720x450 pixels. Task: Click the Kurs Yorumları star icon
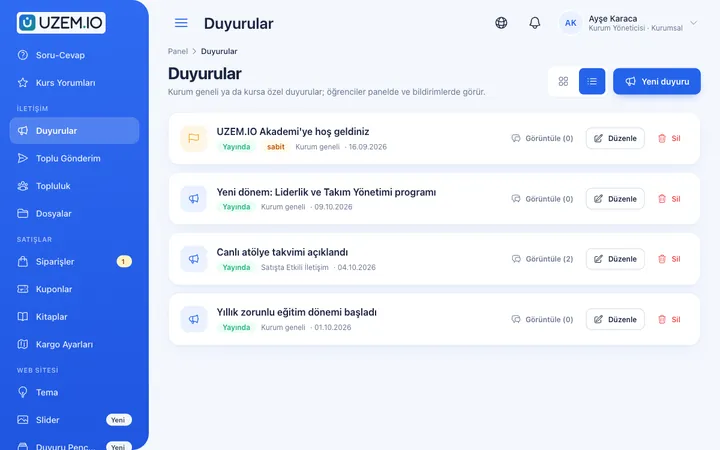(22, 83)
